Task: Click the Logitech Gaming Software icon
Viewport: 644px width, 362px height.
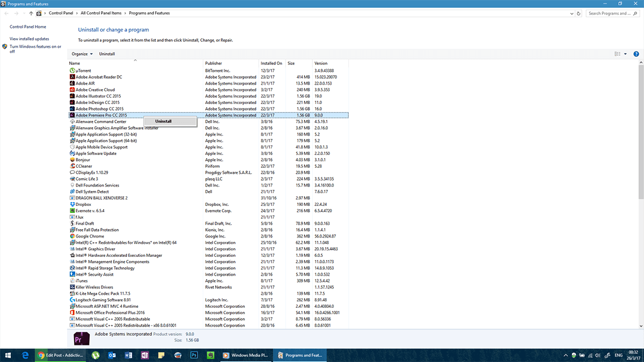Action: point(72,300)
